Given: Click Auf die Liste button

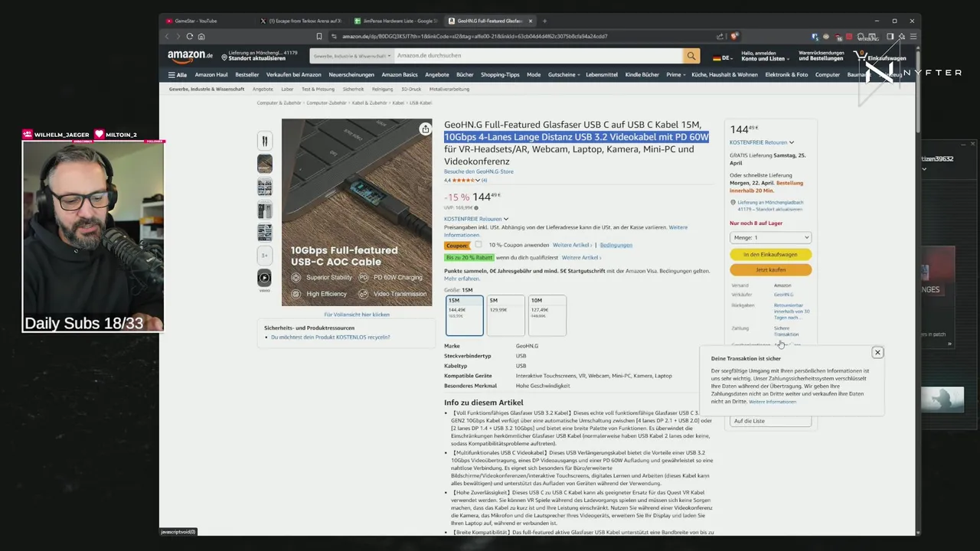Looking at the screenshot, I should (x=770, y=421).
